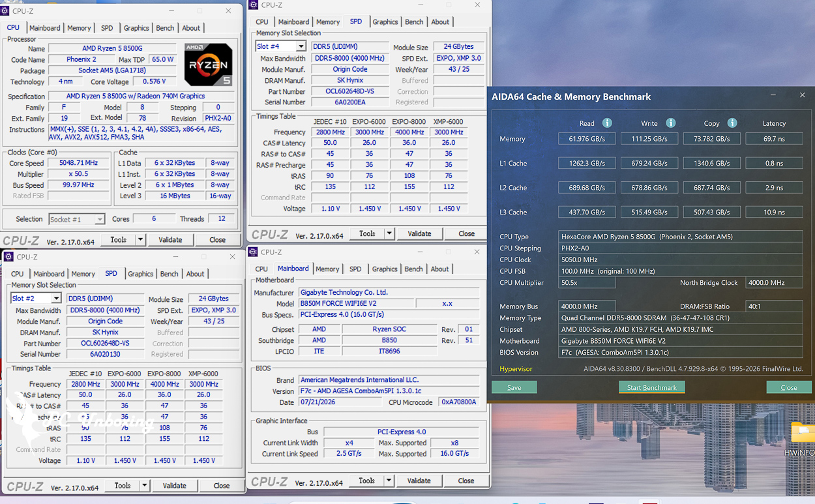815x504 pixels.
Task: Open Graphics tab in the CPU-Z Slot #2 window
Action: tap(140, 274)
